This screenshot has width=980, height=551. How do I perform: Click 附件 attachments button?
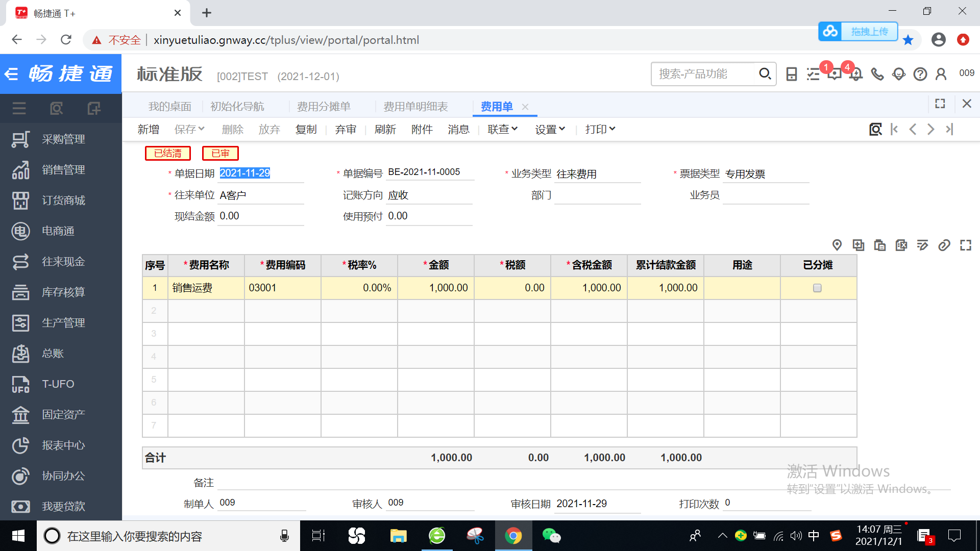point(422,130)
